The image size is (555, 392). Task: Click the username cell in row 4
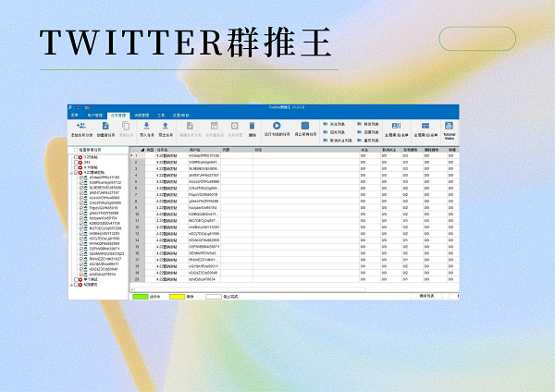tap(204, 175)
